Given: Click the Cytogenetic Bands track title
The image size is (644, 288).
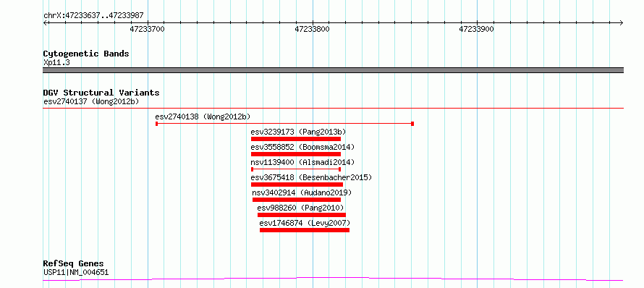Looking at the screenshot, I should (x=86, y=54).
